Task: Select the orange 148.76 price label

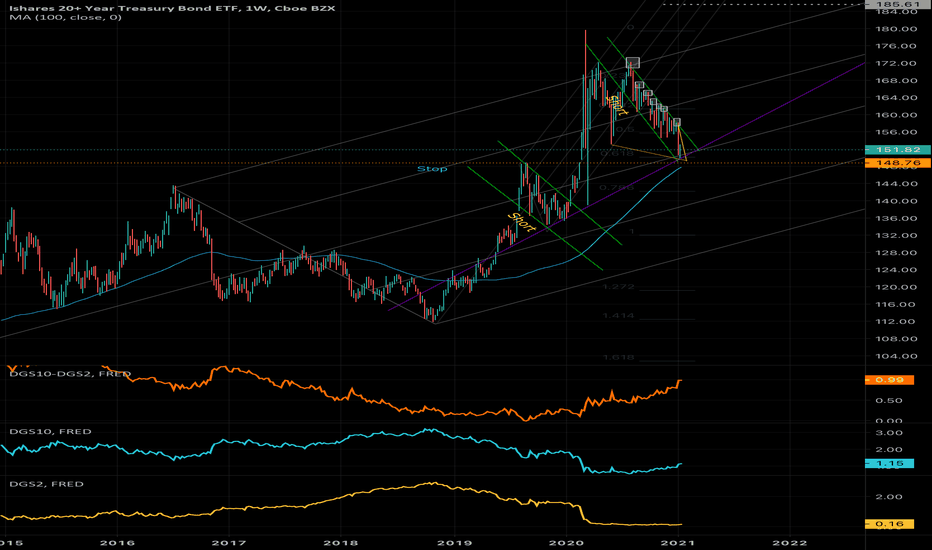Action: 898,163
